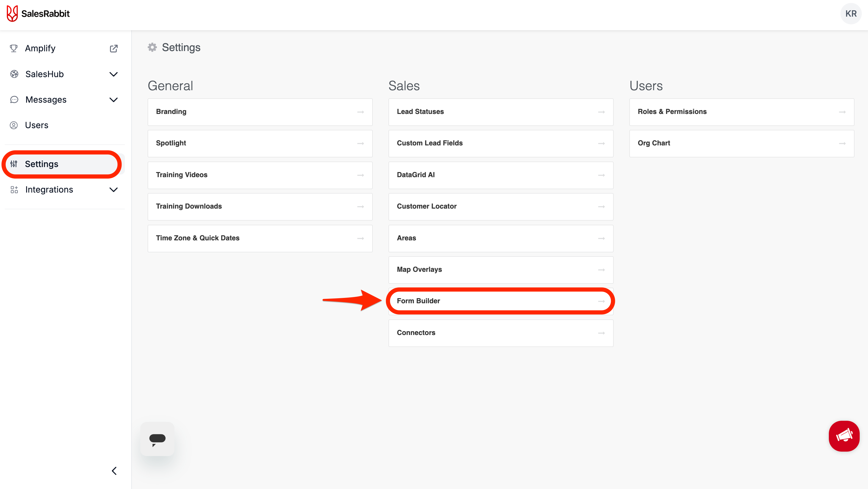The height and width of the screenshot is (489, 868).
Task: Collapse sidebar with the left chevron
Action: (114, 471)
